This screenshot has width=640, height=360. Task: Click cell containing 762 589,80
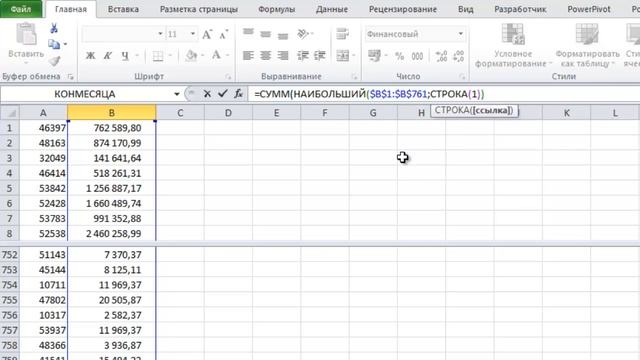pyautogui.click(x=111, y=128)
